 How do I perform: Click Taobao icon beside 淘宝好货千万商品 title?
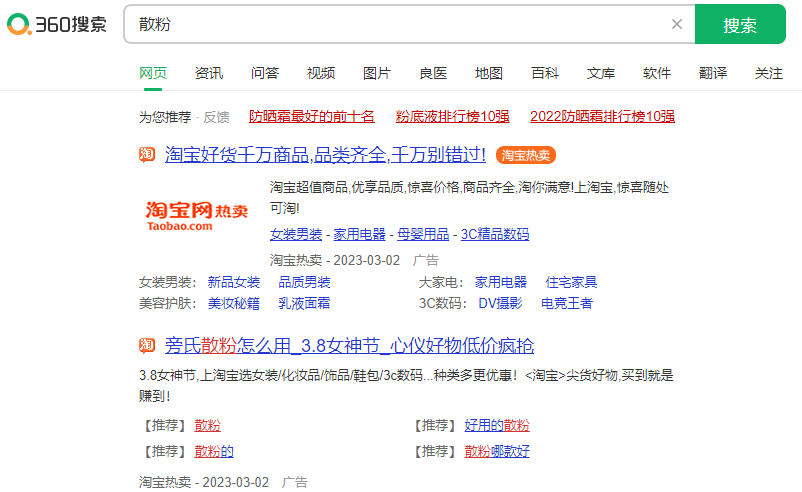(147, 154)
